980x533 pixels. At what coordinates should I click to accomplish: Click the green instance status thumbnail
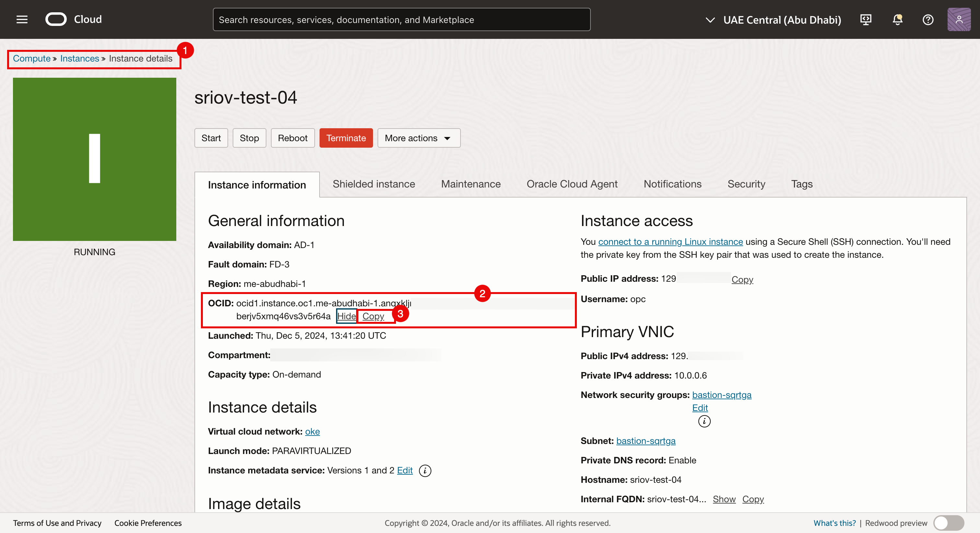94,159
